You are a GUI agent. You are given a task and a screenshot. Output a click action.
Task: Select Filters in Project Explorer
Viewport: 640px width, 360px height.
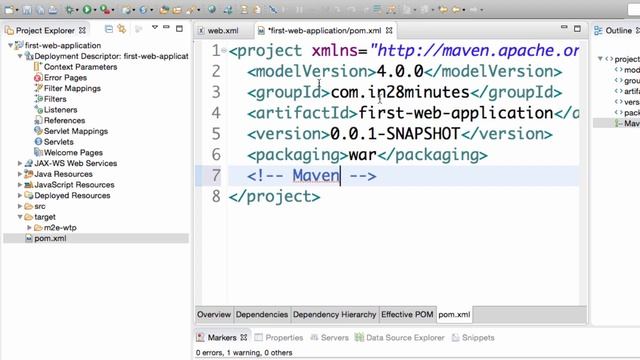(55, 99)
